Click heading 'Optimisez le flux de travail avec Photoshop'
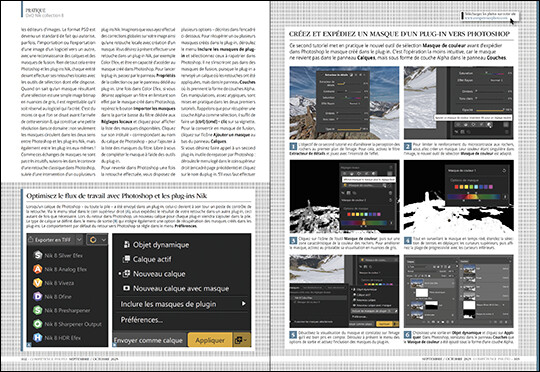The image size is (540, 372). click(117, 196)
